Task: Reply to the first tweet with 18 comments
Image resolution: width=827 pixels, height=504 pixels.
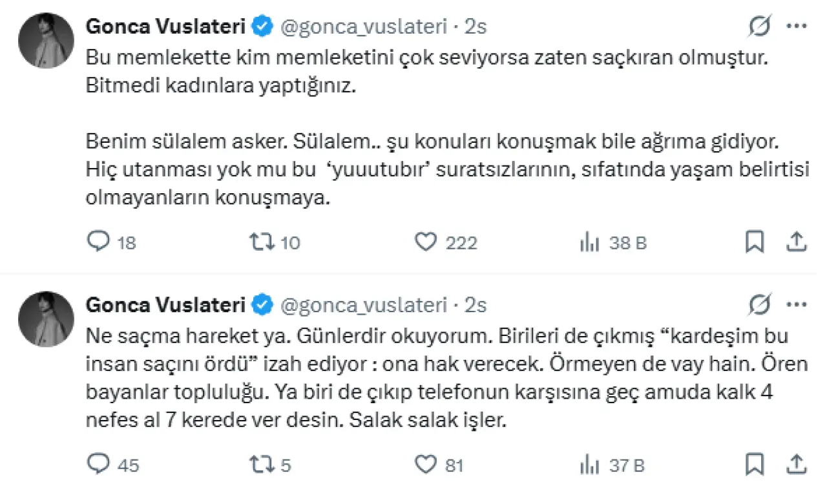Action: 99,242
